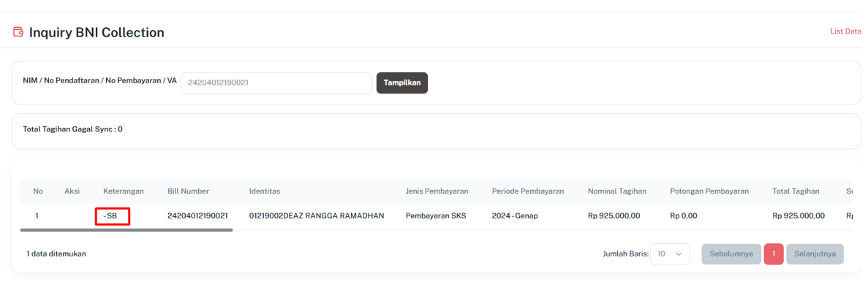Click the Potongan Pembayaran column header
Screen dimensions: 868x301
tap(709, 191)
